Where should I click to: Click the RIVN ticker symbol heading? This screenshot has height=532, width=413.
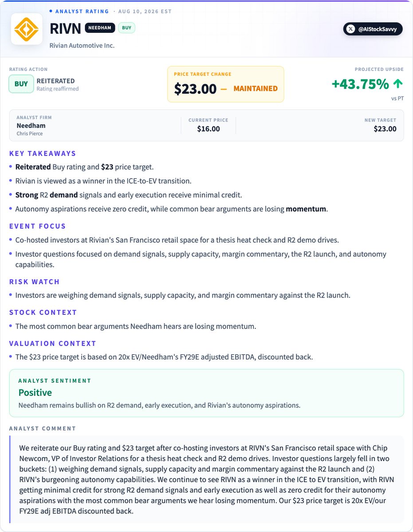pyautogui.click(x=65, y=28)
